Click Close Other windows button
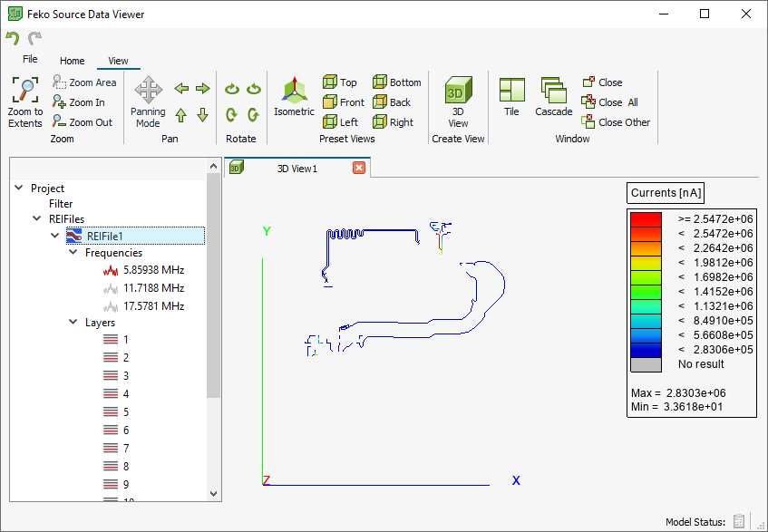The width and height of the screenshot is (768, 532). point(616,122)
